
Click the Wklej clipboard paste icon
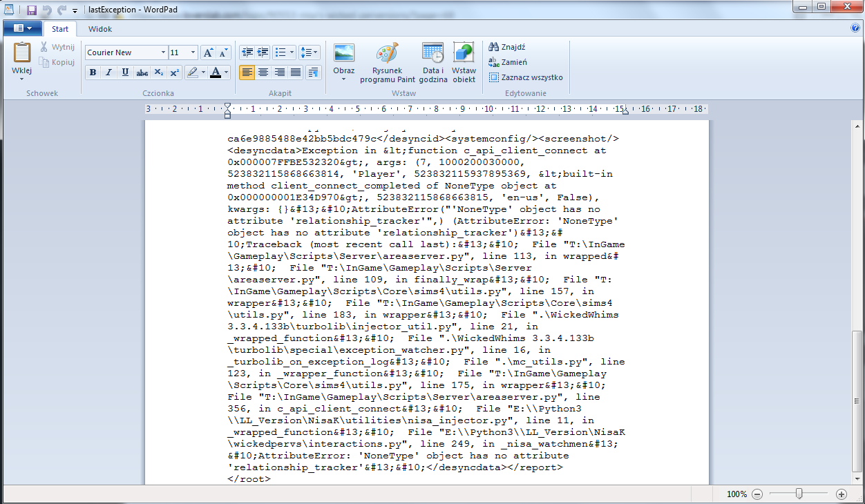tap(22, 53)
